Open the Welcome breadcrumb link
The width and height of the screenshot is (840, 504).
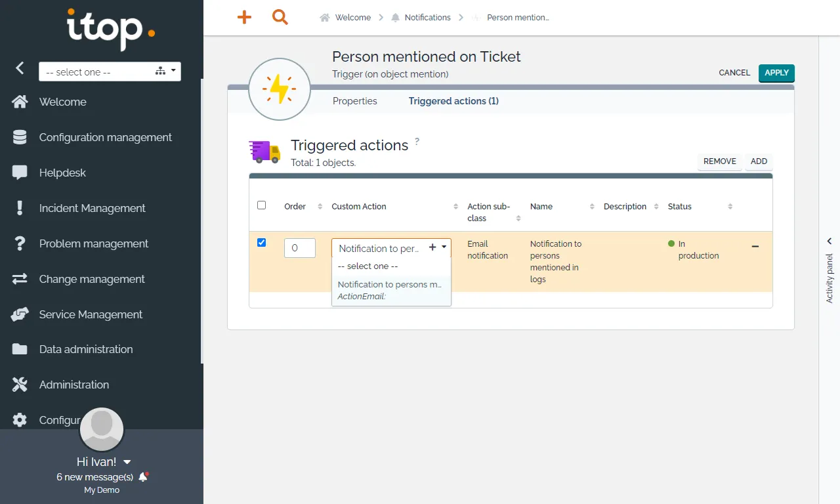coord(353,18)
